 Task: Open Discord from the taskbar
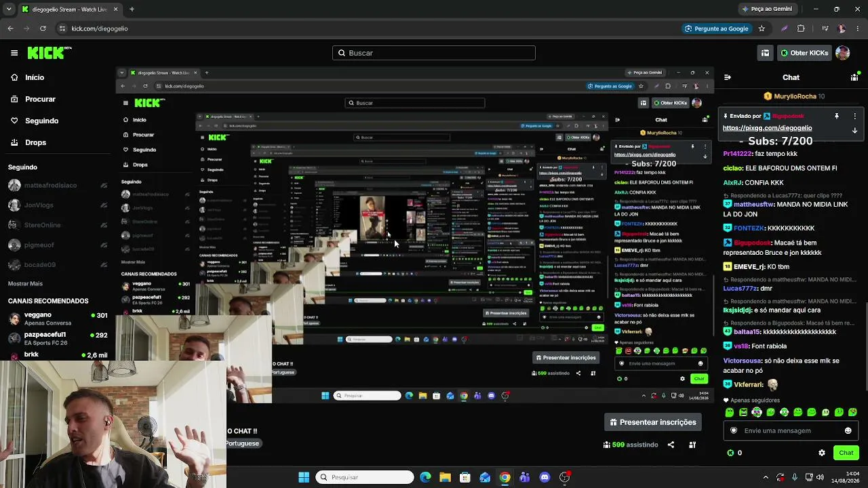pyautogui.click(x=545, y=477)
